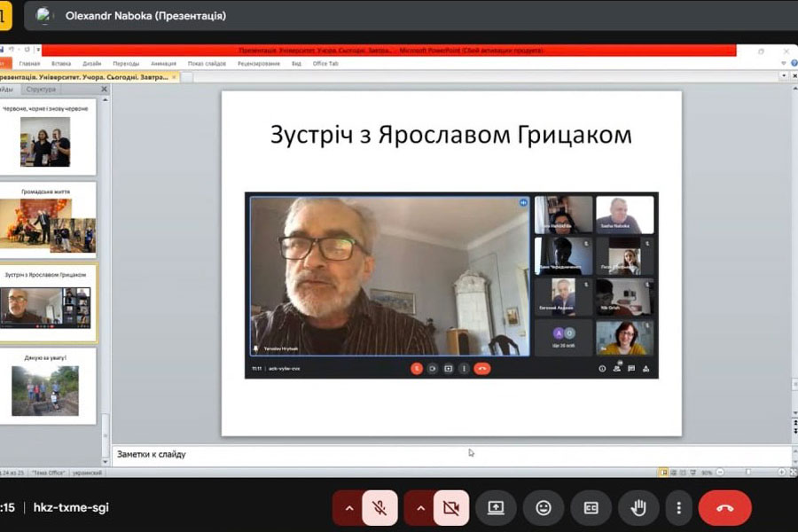
Task: Open video settings chevron beside camera button
Action: click(x=420, y=507)
